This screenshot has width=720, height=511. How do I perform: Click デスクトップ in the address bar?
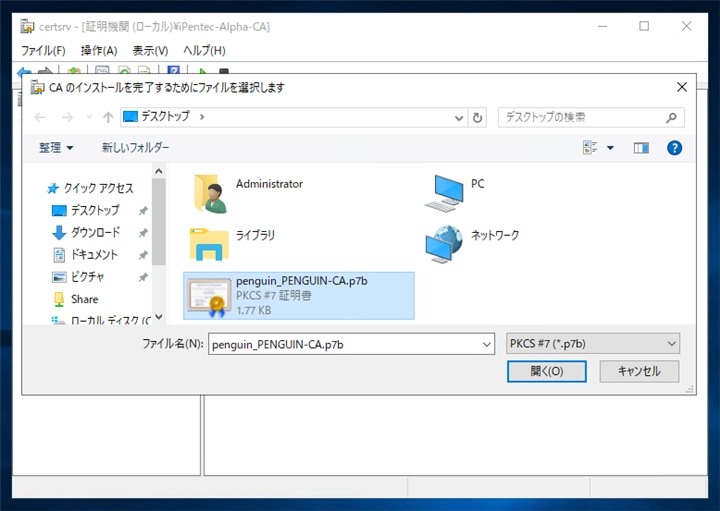165,116
